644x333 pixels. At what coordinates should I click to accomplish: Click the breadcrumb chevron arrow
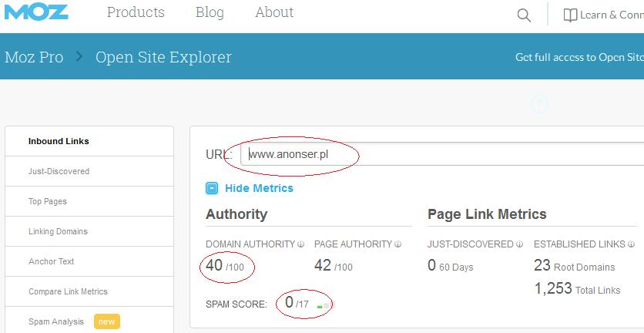(79, 56)
